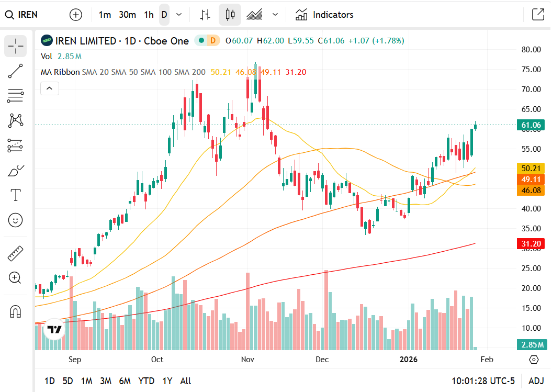This screenshot has width=552, height=392.
Task: Click the IREN LIMITED logo icon
Action: pos(47,41)
